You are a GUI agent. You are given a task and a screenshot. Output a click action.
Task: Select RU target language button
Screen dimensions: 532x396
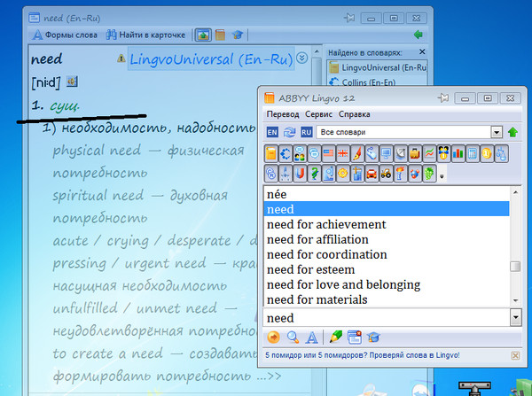(x=307, y=132)
